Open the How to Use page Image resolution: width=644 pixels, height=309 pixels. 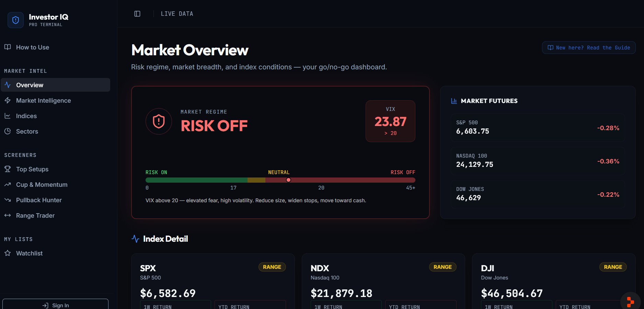coord(32,47)
